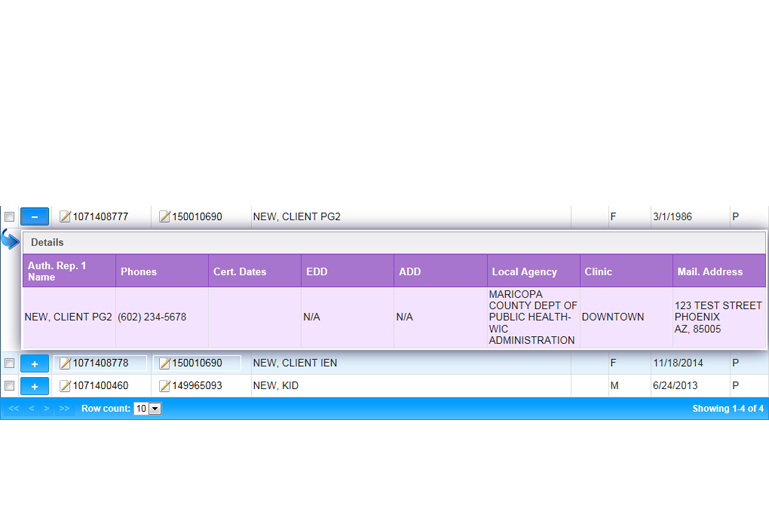Viewport: 769px width, 520px height.
Task: Tick checkbox for NEW, CLIENT PG2 row
Action: click(x=9, y=217)
